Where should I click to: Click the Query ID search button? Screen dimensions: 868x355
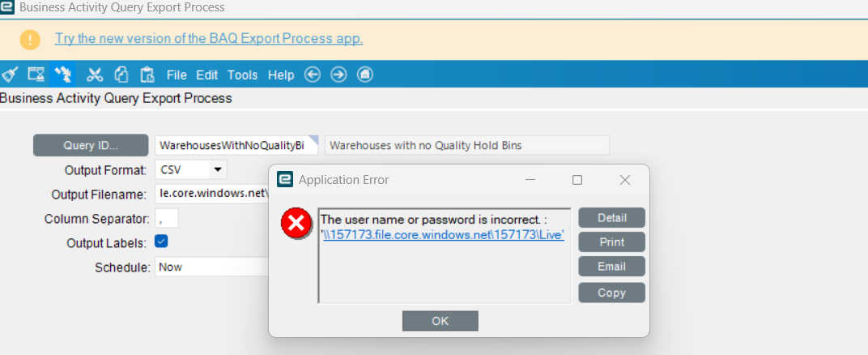pos(91,146)
